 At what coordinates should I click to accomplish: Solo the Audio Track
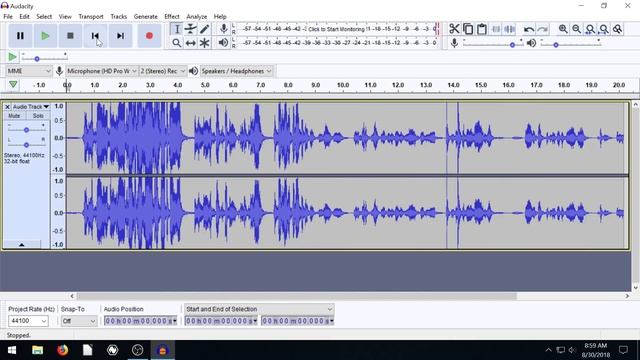tap(38, 116)
